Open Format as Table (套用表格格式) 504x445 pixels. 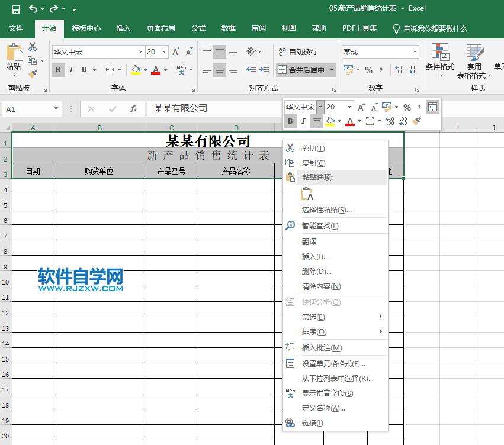(x=474, y=61)
